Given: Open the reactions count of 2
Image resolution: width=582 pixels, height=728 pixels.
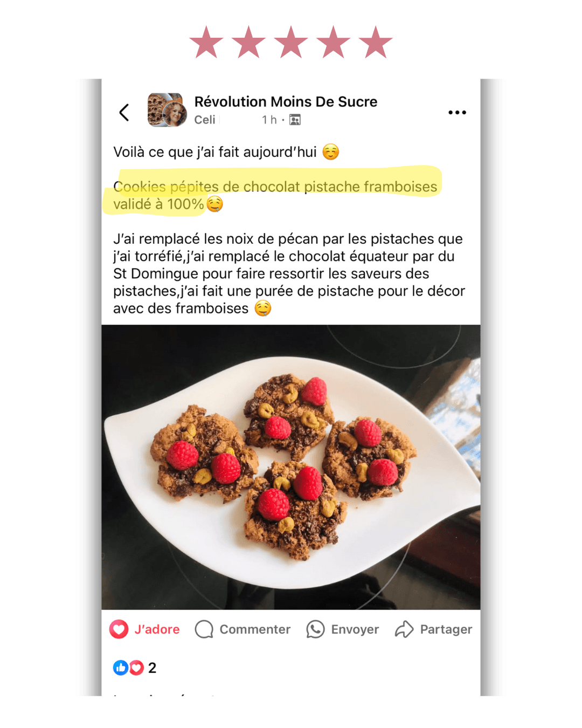Looking at the screenshot, I should 152,668.
